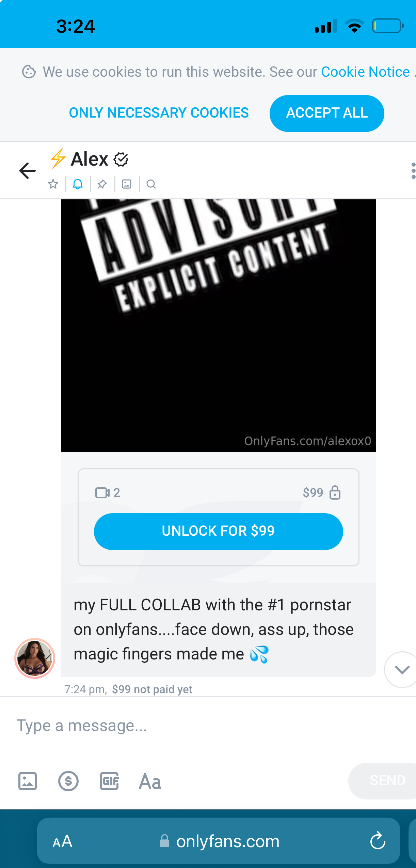Toggle notifications bell for Alex

[x=78, y=184]
